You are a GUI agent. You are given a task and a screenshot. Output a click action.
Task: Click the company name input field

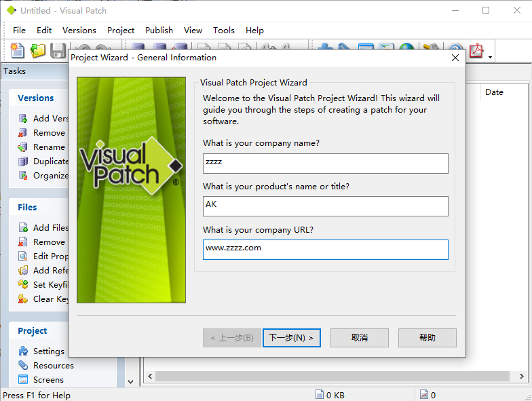pyautogui.click(x=326, y=164)
